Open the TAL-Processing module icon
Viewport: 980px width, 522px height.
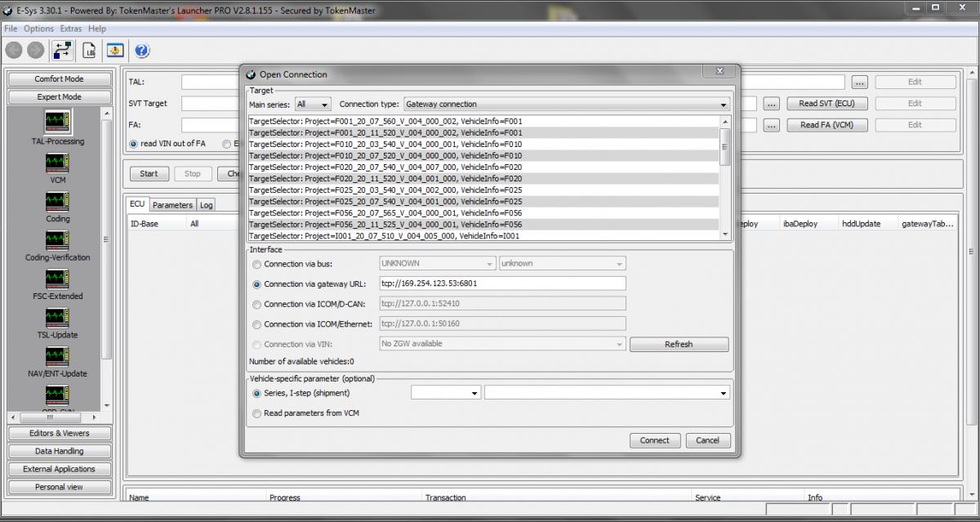tap(57, 123)
